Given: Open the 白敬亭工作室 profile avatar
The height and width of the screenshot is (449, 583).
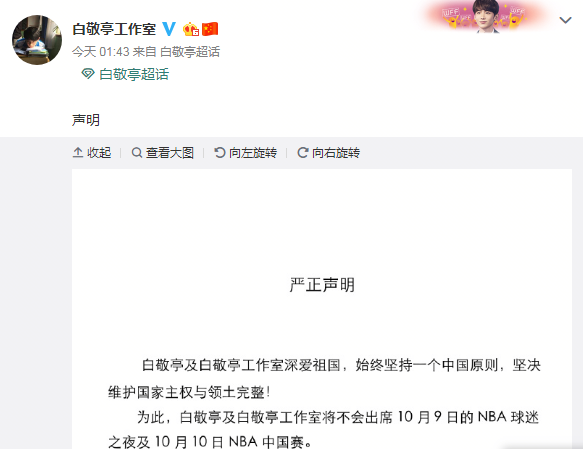Looking at the screenshot, I should 37,40.
